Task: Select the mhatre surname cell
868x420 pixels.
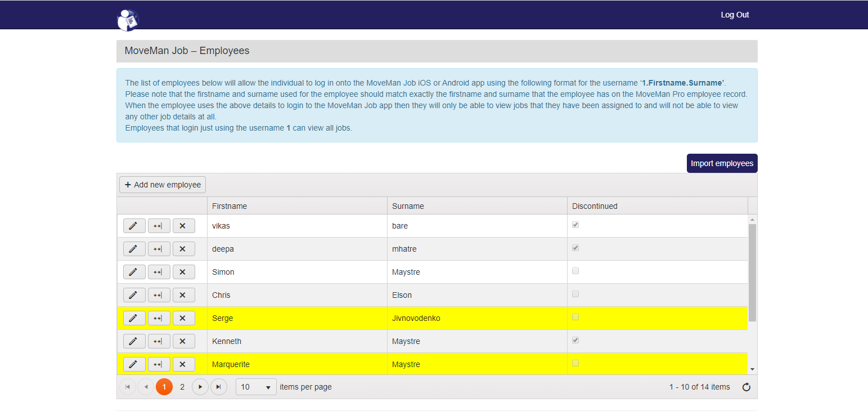Action: [x=477, y=249]
